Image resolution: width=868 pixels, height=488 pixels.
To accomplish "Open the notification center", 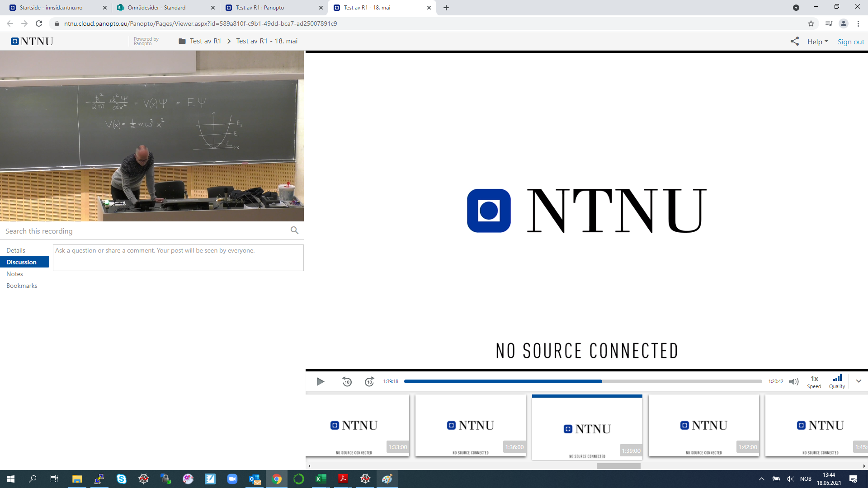I will (853, 479).
